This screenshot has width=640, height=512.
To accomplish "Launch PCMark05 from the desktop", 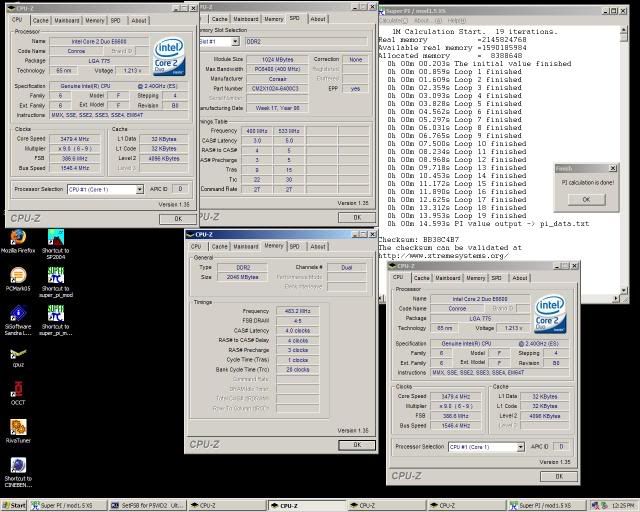I will pyautogui.click(x=17, y=276).
